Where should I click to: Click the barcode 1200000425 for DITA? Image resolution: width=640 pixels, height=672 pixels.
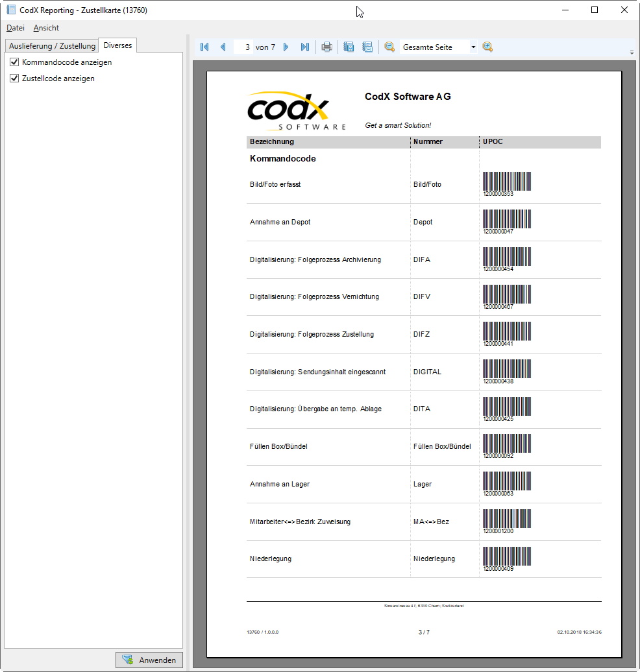click(x=506, y=409)
